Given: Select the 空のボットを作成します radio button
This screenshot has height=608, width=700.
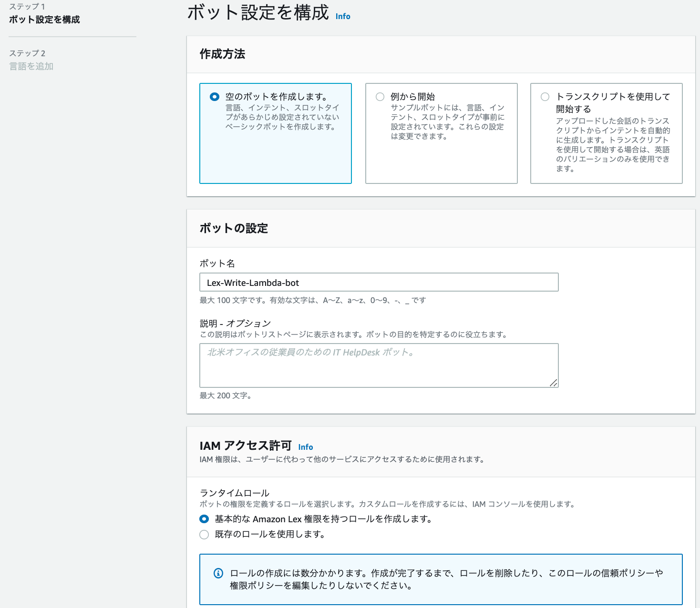Looking at the screenshot, I should (211, 95).
